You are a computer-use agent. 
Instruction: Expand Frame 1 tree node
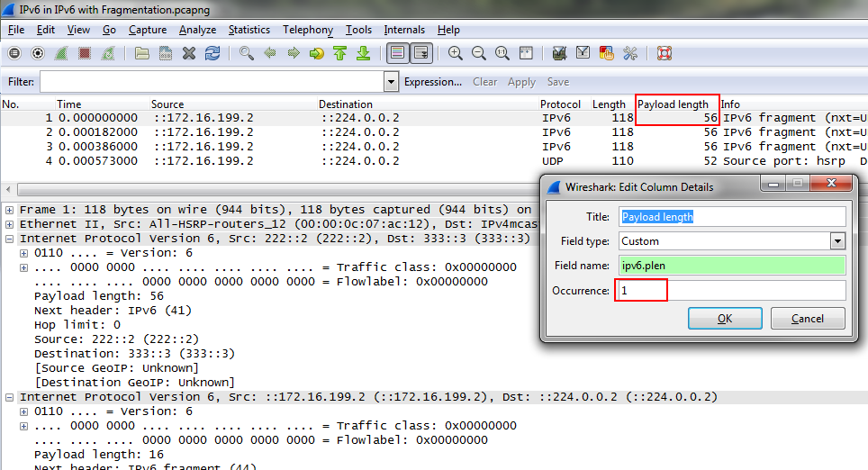click(9, 210)
